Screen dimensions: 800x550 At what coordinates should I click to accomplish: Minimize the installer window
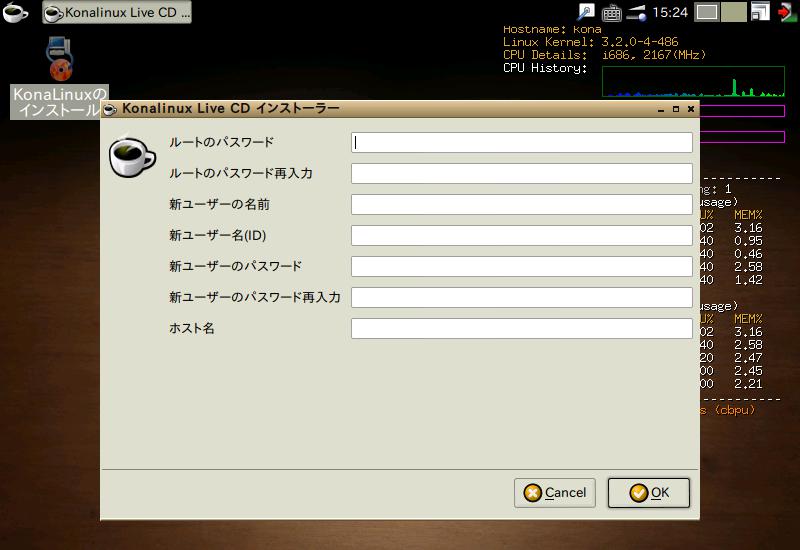pos(661,109)
